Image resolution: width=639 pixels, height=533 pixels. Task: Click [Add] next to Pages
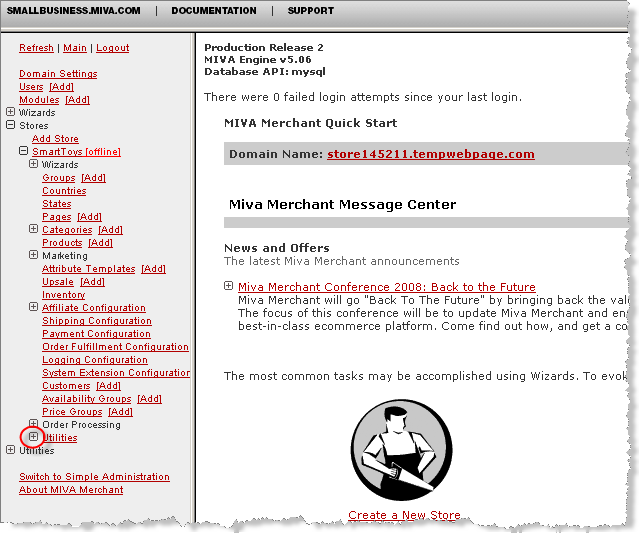[x=90, y=217]
